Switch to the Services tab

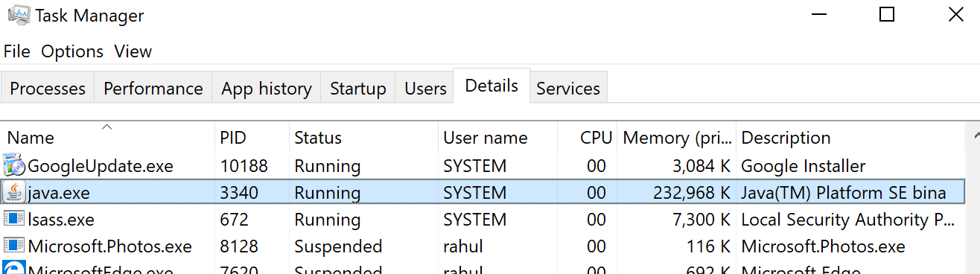tap(568, 89)
